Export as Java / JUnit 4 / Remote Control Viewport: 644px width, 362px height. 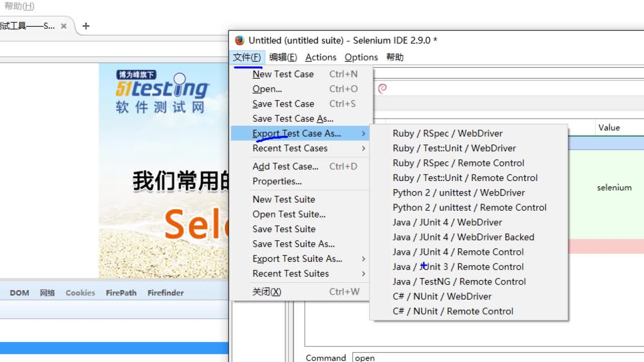click(x=469, y=252)
